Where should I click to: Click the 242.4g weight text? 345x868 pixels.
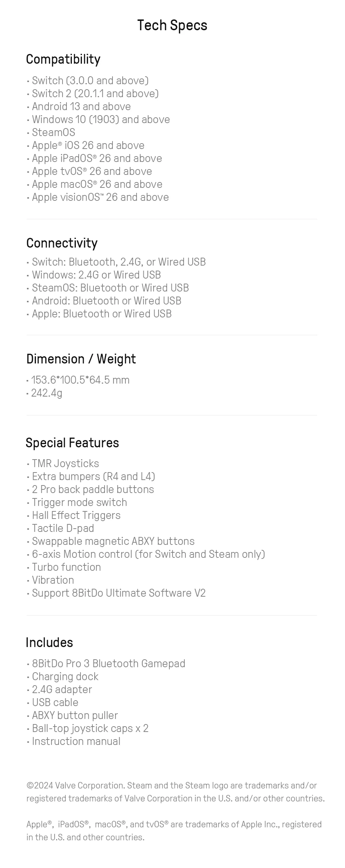click(47, 393)
